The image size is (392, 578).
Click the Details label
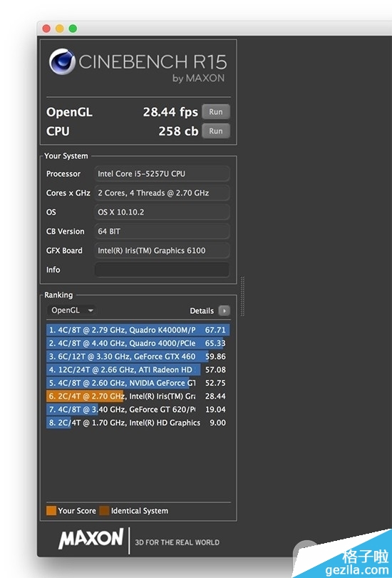[202, 310]
